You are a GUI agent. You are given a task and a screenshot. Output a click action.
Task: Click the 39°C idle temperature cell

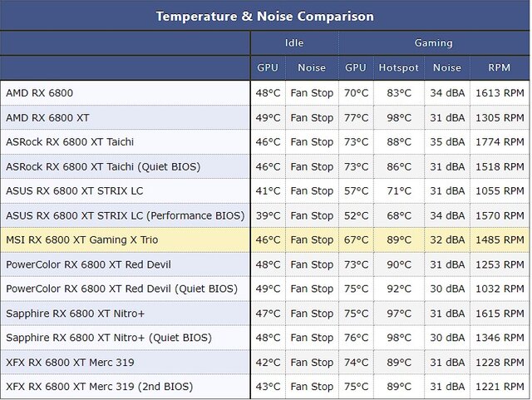pyautogui.click(x=268, y=215)
